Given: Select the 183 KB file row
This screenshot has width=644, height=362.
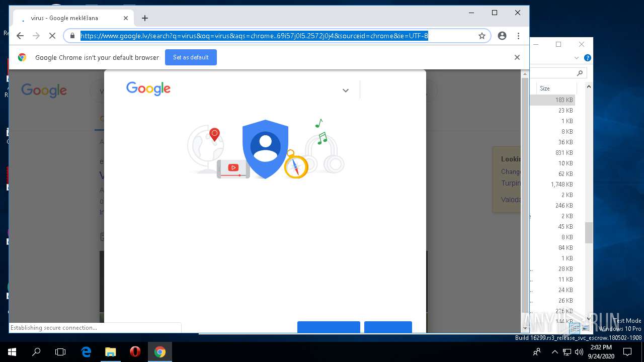Looking at the screenshot, I should coord(553,100).
